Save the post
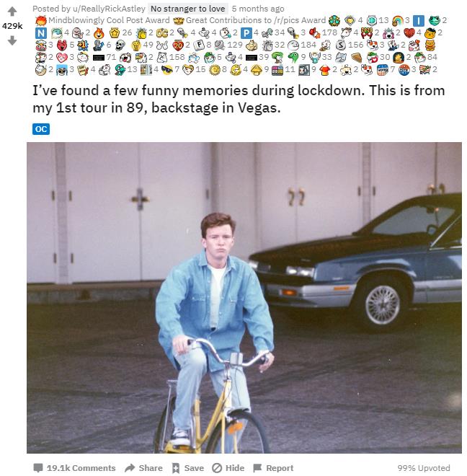 (x=188, y=468)
